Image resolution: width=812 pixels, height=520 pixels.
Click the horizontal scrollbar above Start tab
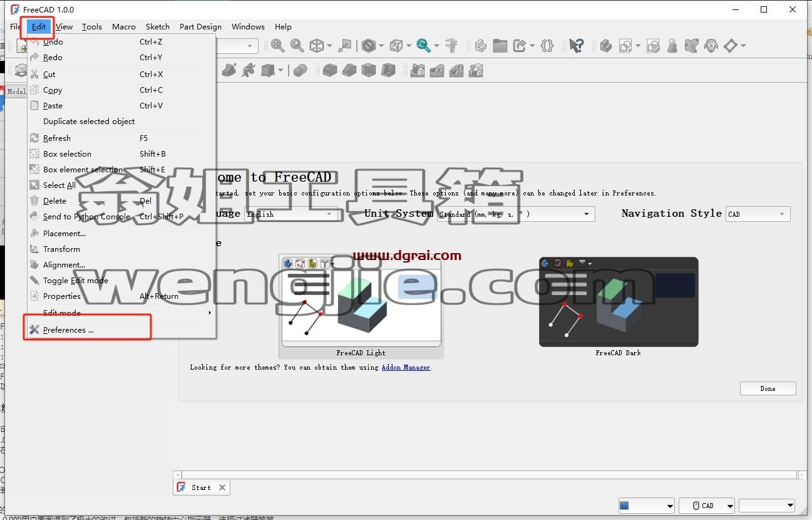tap(490, 476)
